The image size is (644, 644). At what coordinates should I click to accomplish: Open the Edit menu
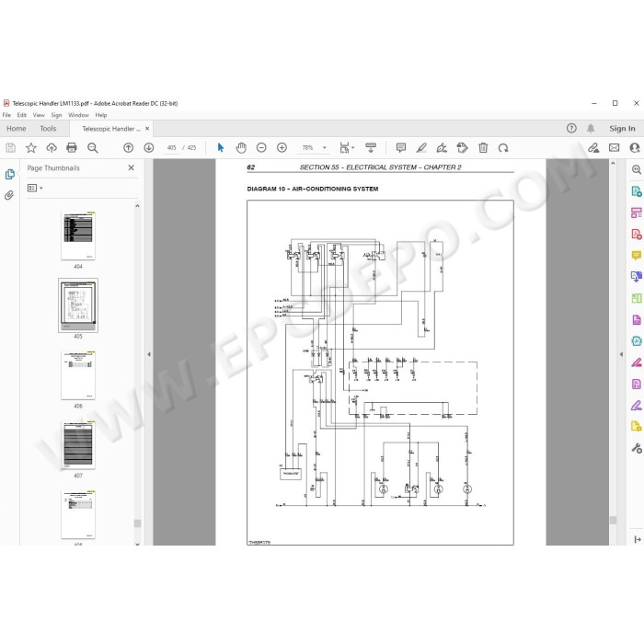(x=22, y=115)
